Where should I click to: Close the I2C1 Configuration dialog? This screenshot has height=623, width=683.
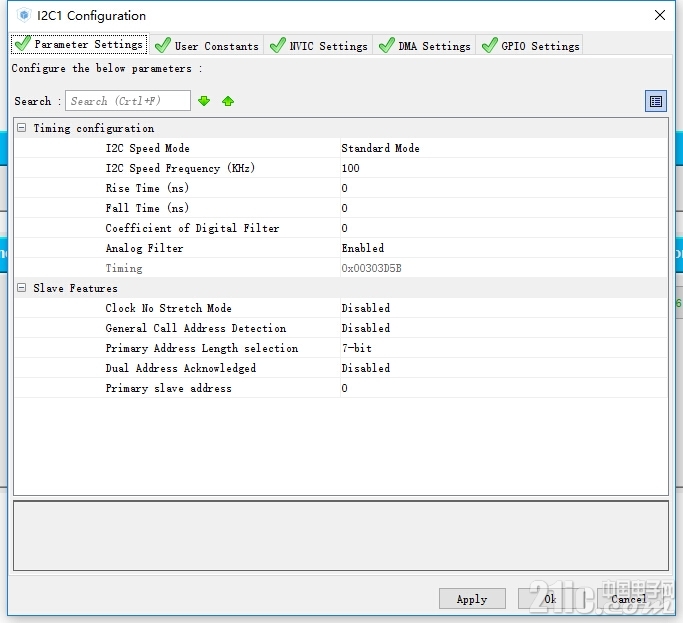pyautogui.click(x=659, y=15)
